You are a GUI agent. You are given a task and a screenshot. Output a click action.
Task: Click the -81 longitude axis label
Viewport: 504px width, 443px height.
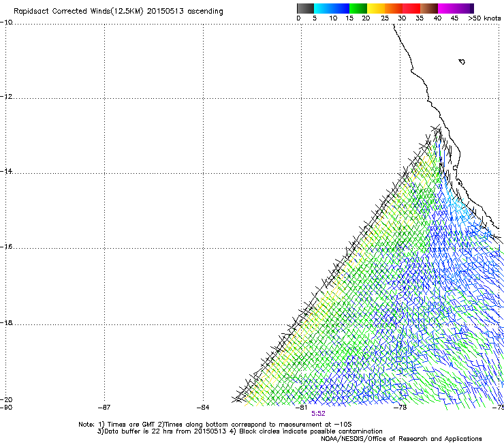pos(302,408)
